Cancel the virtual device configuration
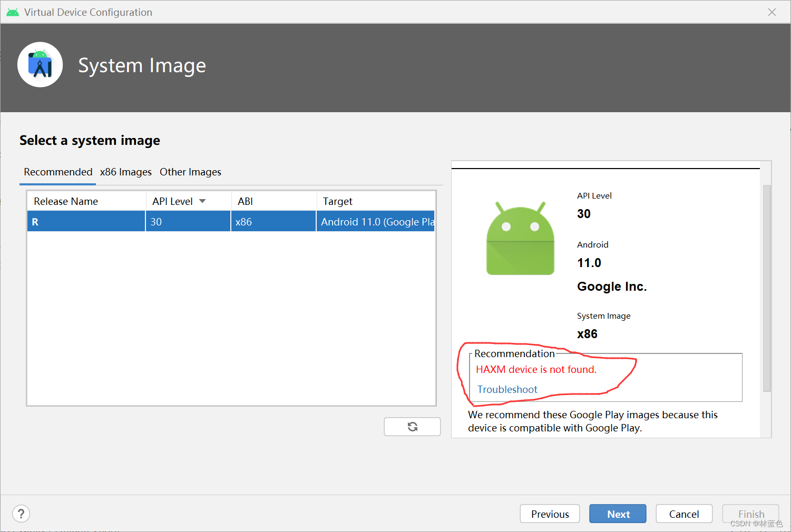This screenshot has height=532, width=791. coord(683,514)
